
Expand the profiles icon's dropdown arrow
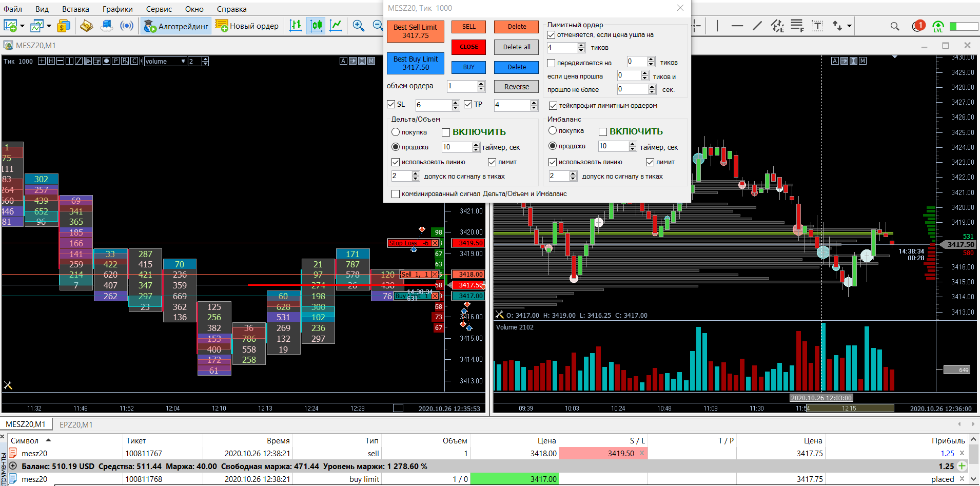click(49, 26)
